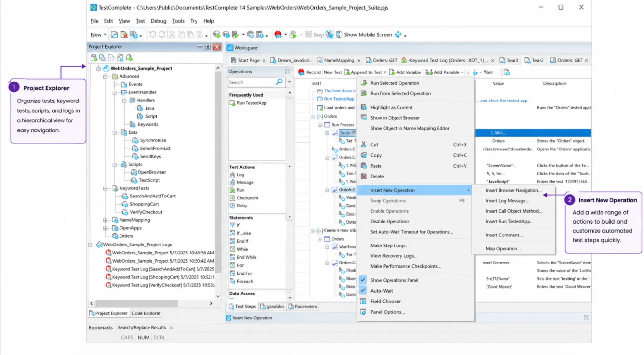Select the If...else statement operation
This screenshot has width=644, height=355.
(240, 233)
